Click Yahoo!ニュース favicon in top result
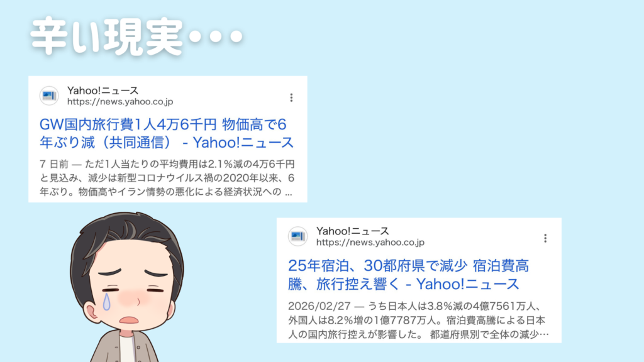644x362 pixels. point(49,96)
